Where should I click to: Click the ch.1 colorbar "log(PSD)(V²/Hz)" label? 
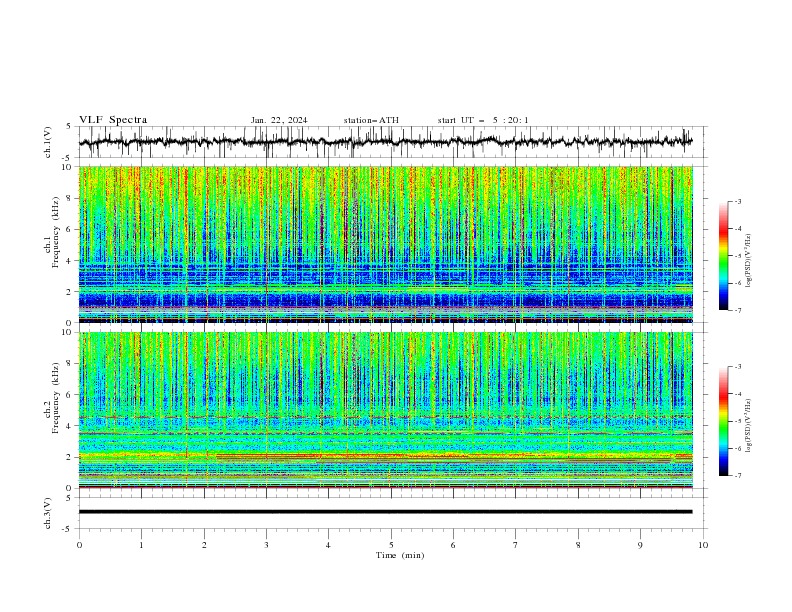(x=749, y=261)
